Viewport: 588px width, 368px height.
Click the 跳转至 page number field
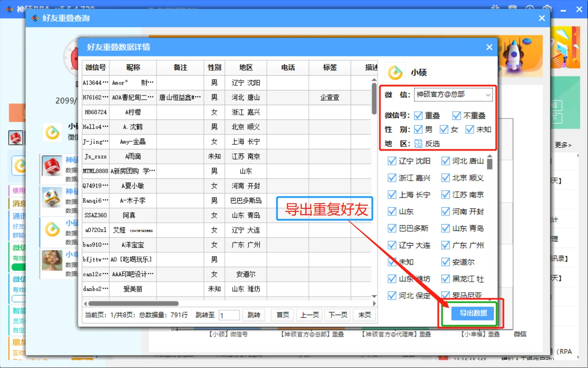pos(229,315)
